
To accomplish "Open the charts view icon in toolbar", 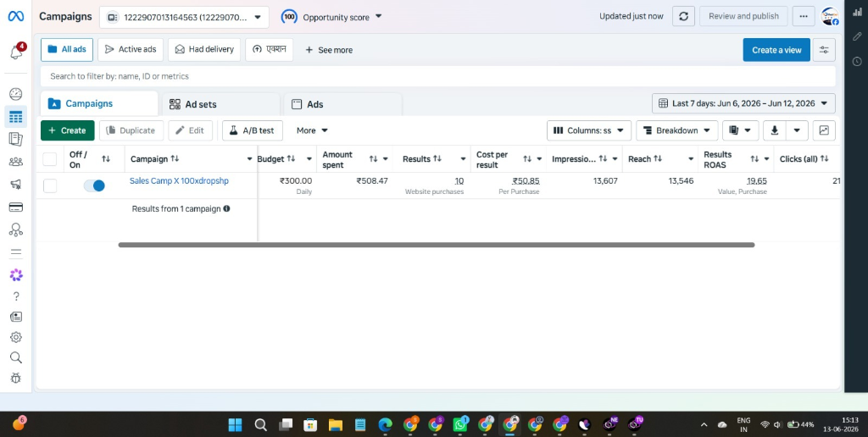I will [x=824, y=130].
